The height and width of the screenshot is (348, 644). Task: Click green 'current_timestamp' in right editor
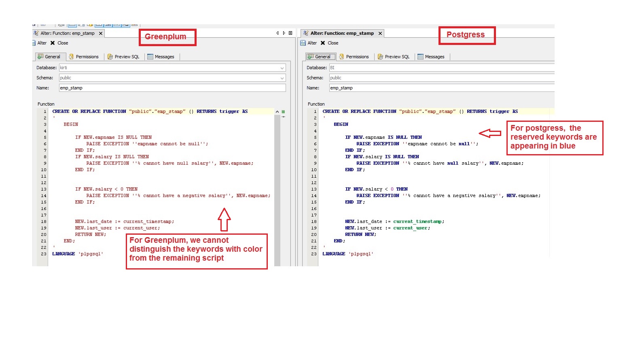click(417, 221)
